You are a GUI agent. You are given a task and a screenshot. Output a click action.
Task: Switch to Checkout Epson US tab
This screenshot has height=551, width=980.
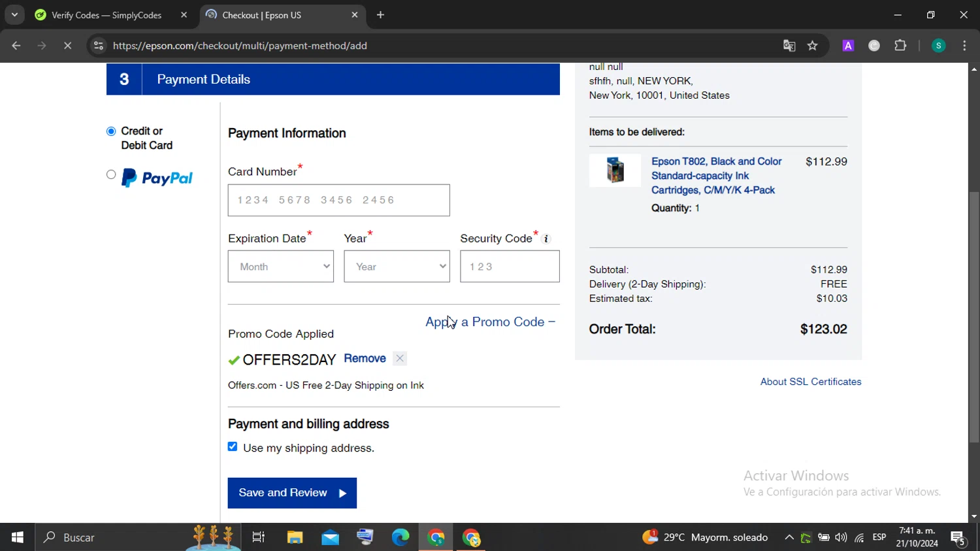click(281, 15)
